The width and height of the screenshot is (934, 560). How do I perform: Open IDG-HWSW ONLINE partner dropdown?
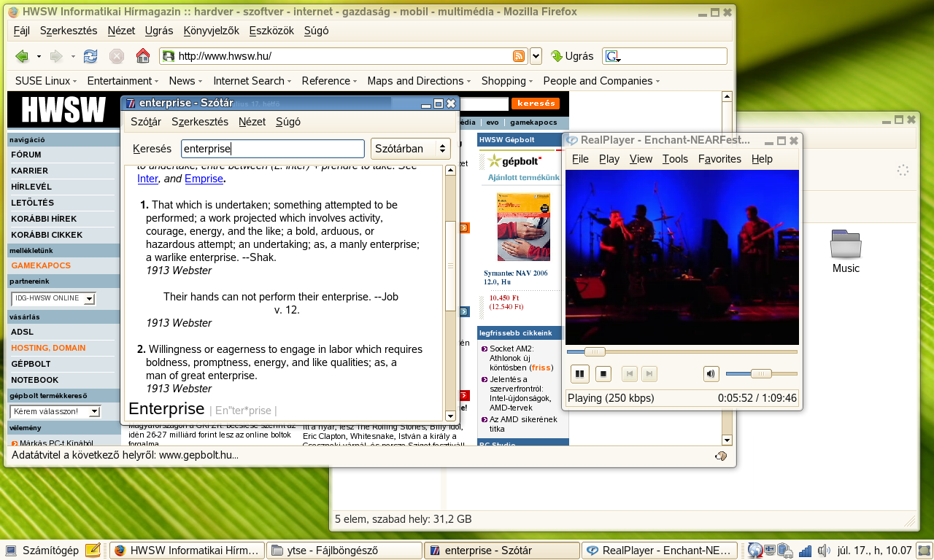coord(53,298)
